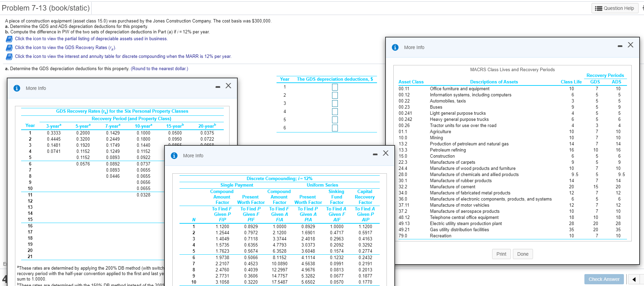The height and width of the screenshot is (286, 644).
Task: Click Done in MACRS popup
Action: point(523,254)
